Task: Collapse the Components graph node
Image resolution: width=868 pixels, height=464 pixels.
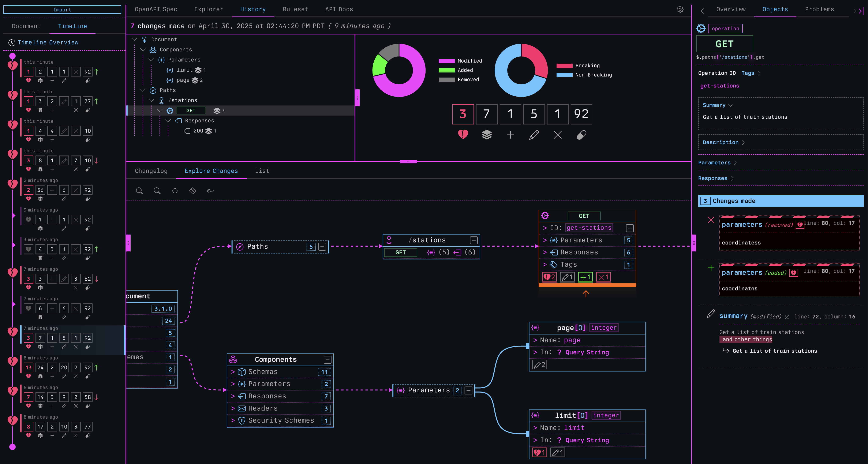Action: click(327, 360)
